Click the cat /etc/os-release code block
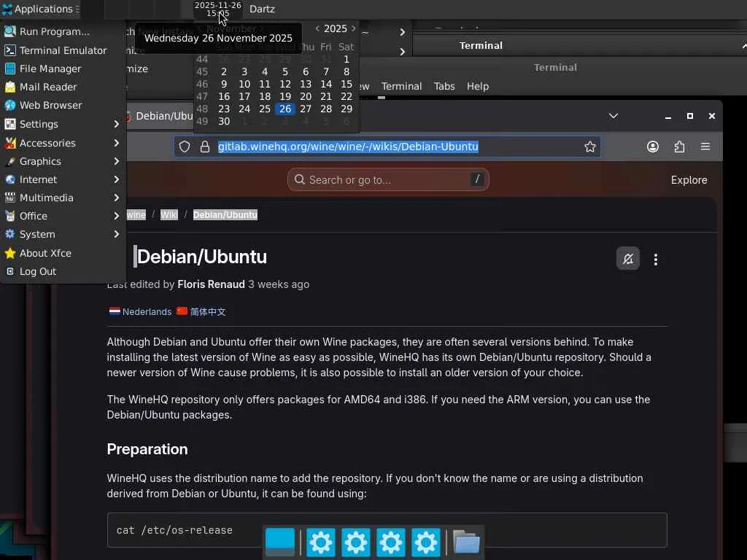Screen dimensions: 747x560 click(x=387, y=530)
